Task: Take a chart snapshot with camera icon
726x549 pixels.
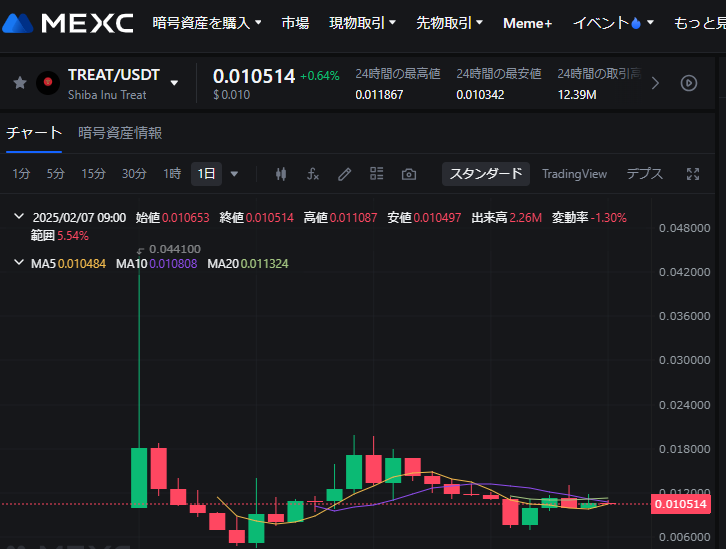Action: [x=408, y=174]
